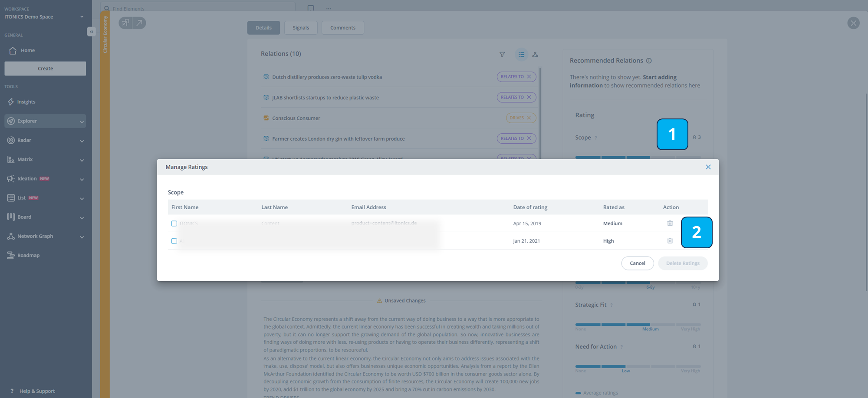Viewport: 868px width, 398px height.
Task: Select the checkbox on the Jan 21, 2021 row
Action: click(x=174, y=240)
